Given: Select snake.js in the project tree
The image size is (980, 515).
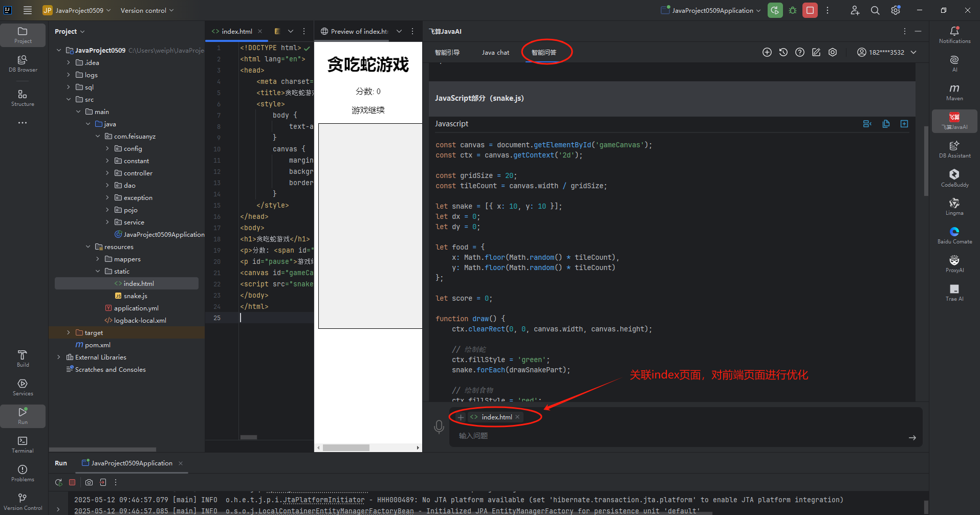Looking at the screenshot, I should (135, 296).
